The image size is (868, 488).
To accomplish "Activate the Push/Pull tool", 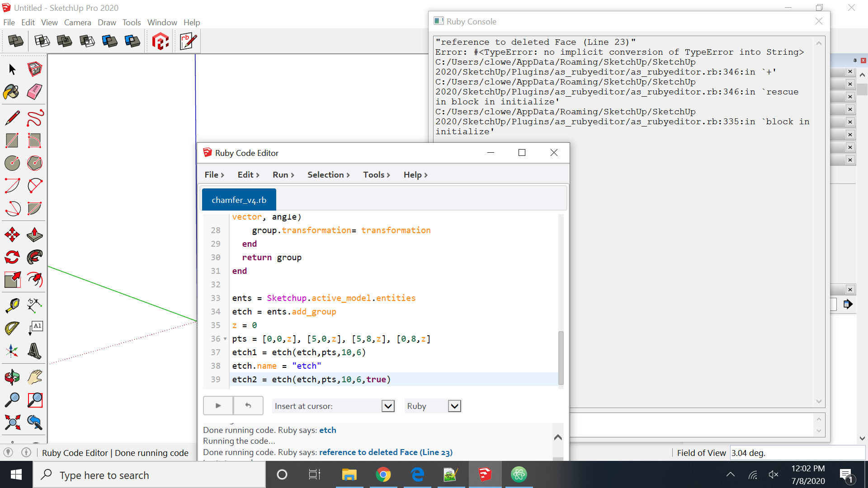I will pos(34,235).
